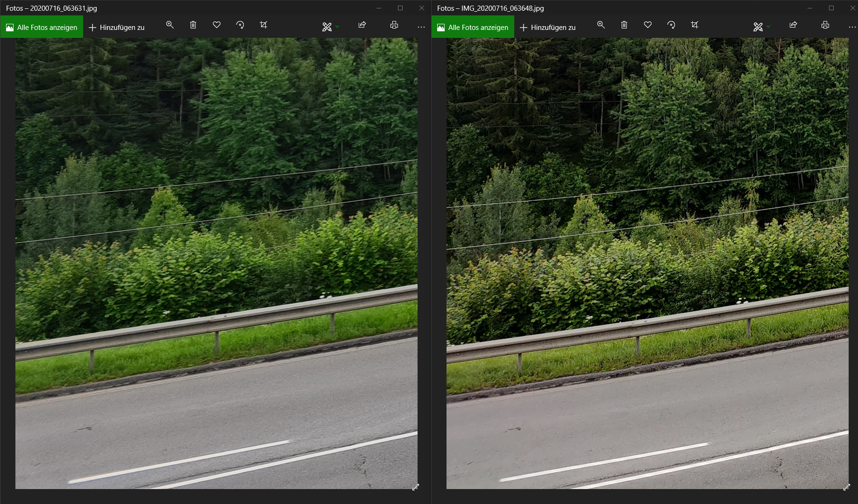Image resolution: width=858 pixels, height=504 pixels.
Task: Enter fullscreen via arrows in right window
Action: click(x=847, y=487)
